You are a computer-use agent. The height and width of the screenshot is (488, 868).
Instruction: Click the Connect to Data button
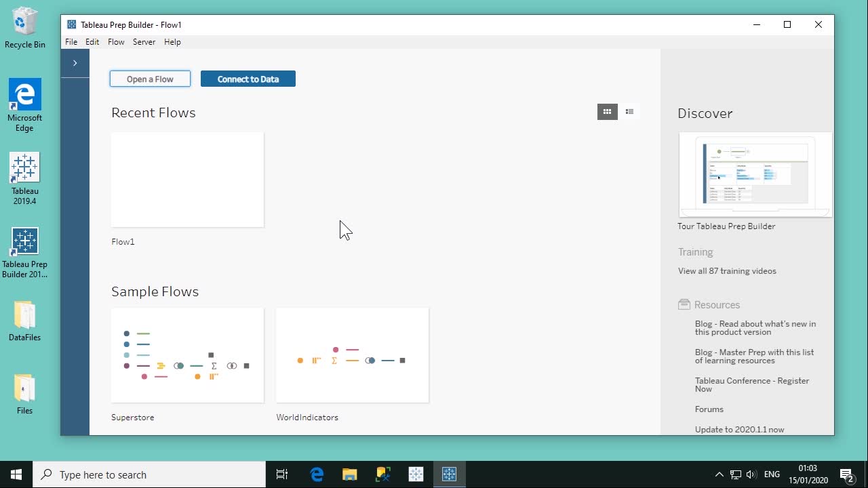point(248,79)
